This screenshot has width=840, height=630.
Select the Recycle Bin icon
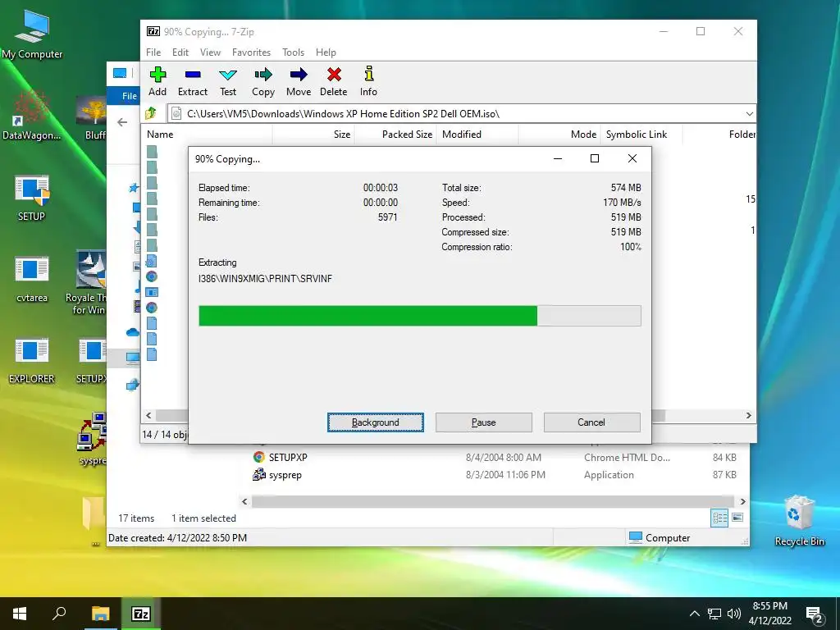(799, 520)
